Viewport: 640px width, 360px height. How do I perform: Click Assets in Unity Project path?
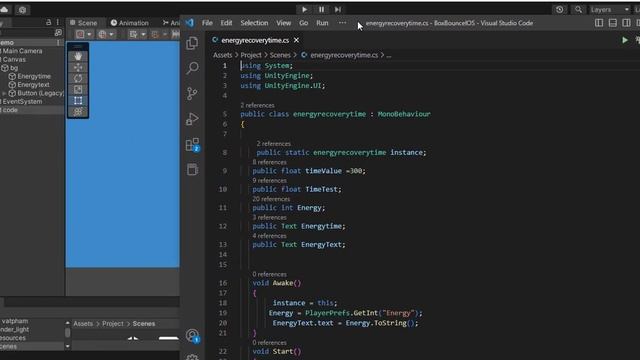(83, 324)
